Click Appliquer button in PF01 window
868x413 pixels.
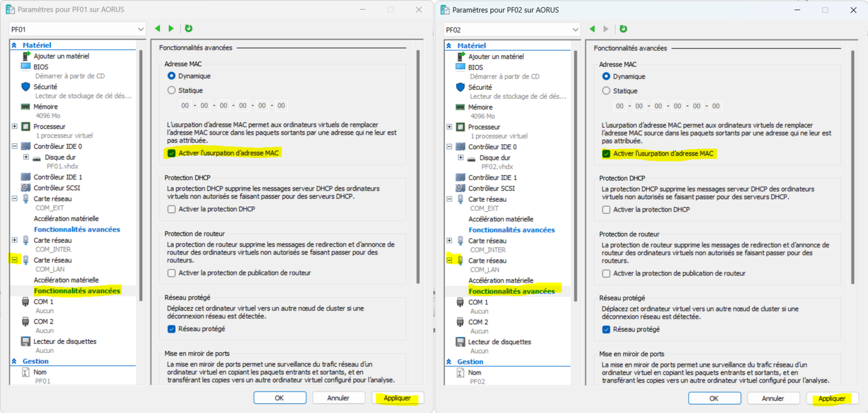click(x=397, y=398)
